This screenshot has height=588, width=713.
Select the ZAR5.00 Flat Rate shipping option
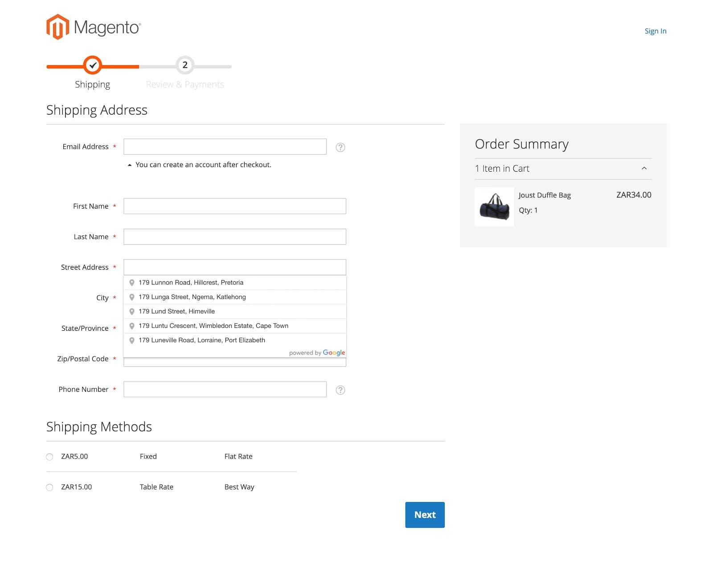49,456
